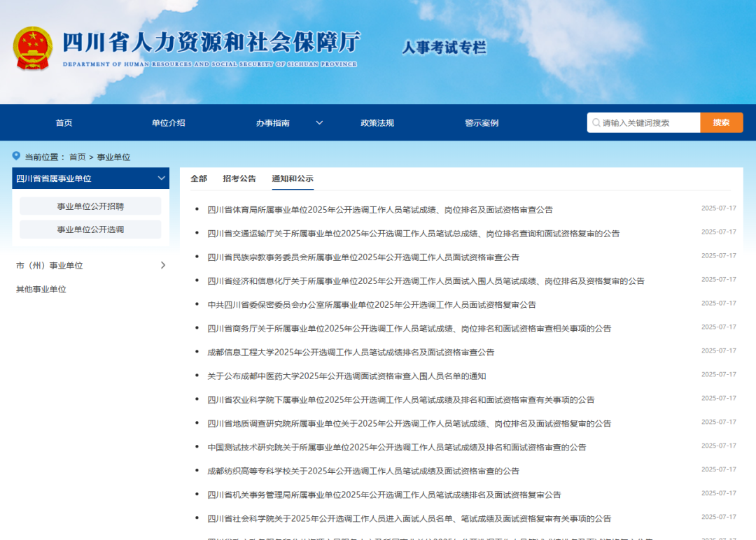Select the 通知和公示 tab

293,178
